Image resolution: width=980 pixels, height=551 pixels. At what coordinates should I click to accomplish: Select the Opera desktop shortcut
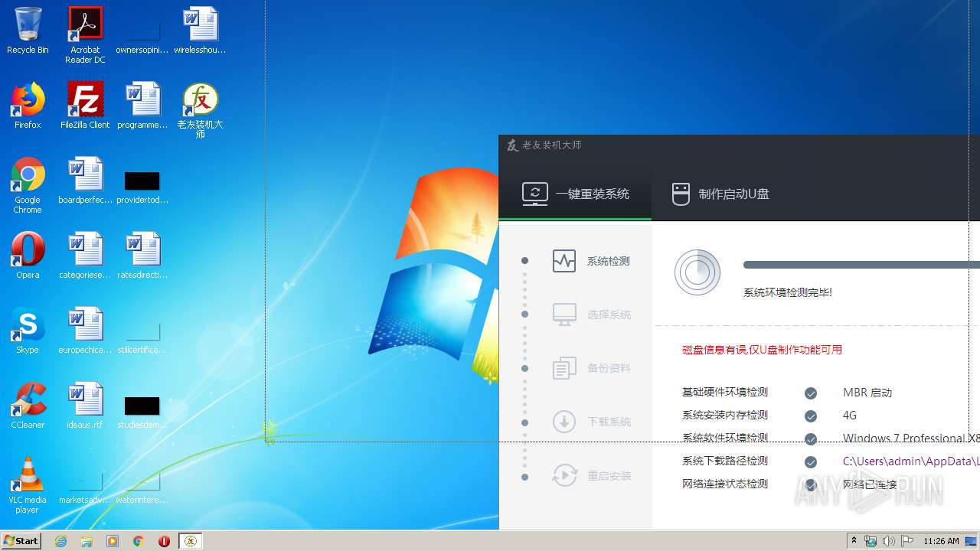[x=28, y=256]
